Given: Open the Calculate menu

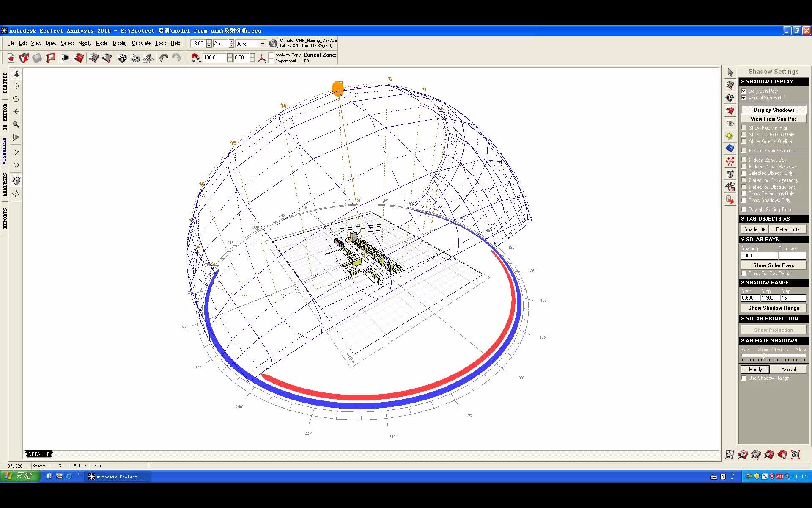Looking at the screenshot, I should point(141,43).
